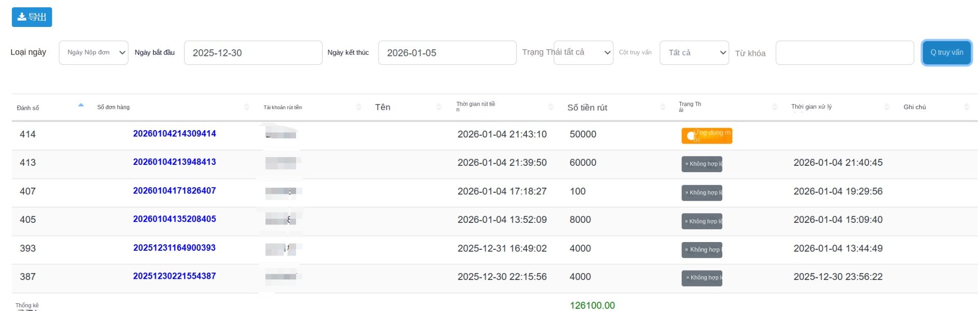
Task: Open order link 20260104214309414
Action: point(174,134)
